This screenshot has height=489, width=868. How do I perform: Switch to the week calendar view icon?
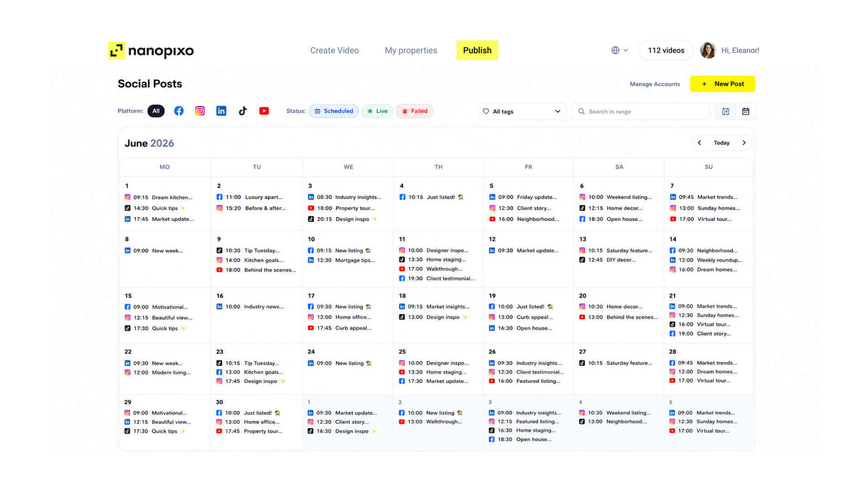pyautogui.click(x=726, y=112)
